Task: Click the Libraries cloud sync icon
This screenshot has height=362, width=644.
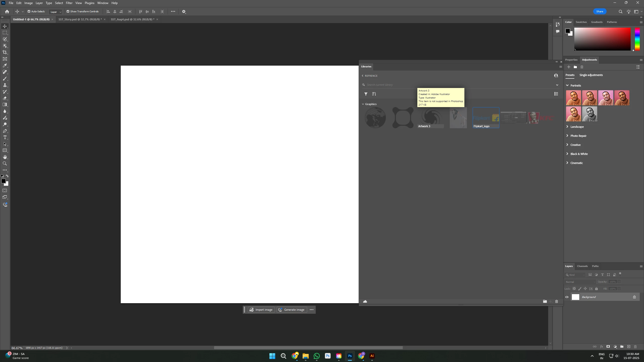Action: pyautogui.click(x=365, y=301)
